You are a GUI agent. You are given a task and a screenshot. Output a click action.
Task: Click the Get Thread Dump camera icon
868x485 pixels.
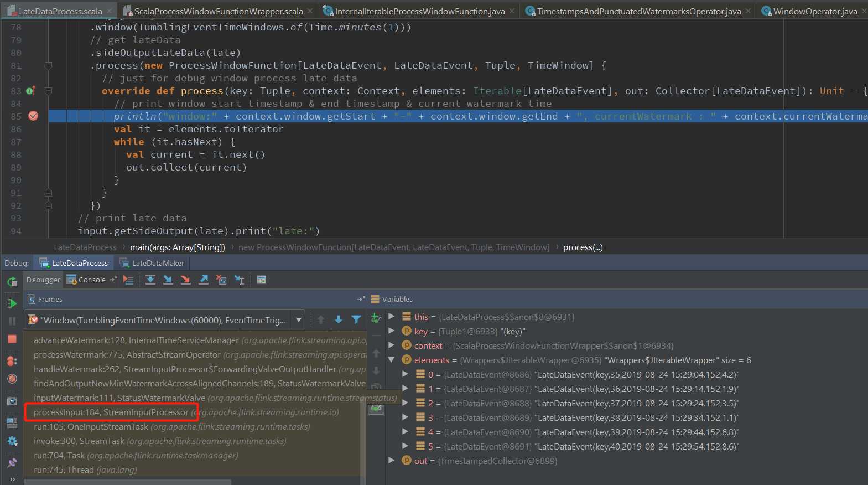point(12,401)
